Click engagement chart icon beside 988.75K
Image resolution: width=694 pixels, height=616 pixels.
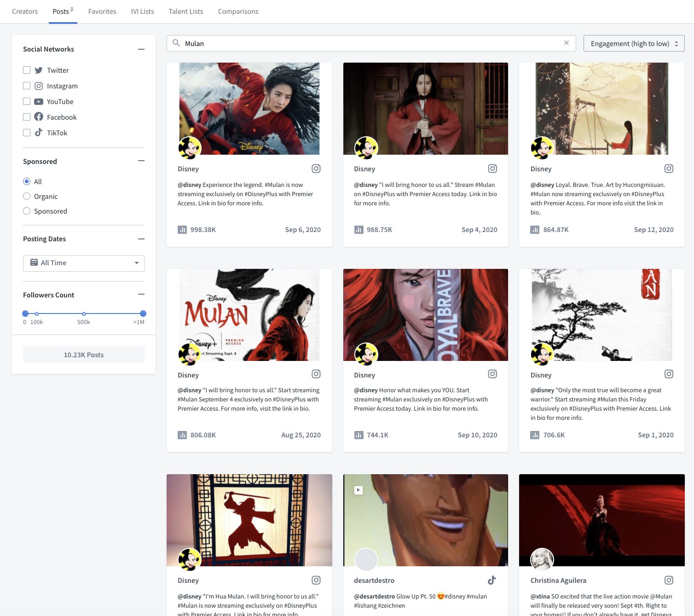pyautogui.click(x=359, y=230)
